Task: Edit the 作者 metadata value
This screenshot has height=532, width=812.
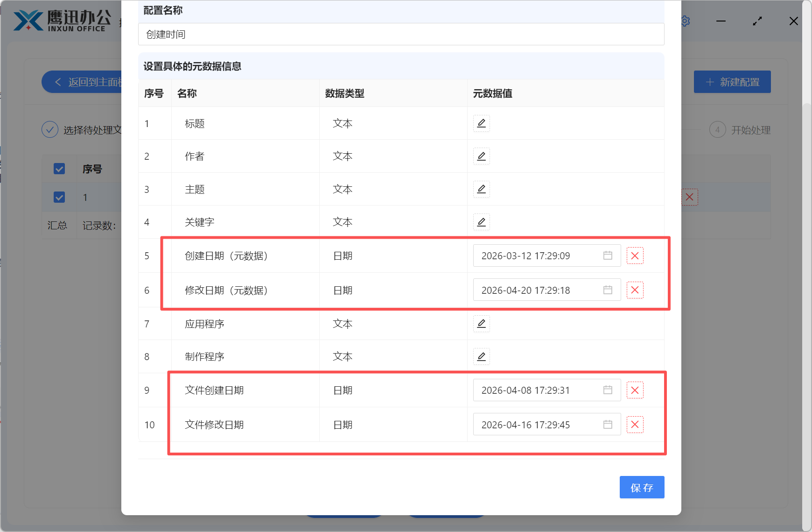Action: (x=482, y=156)
